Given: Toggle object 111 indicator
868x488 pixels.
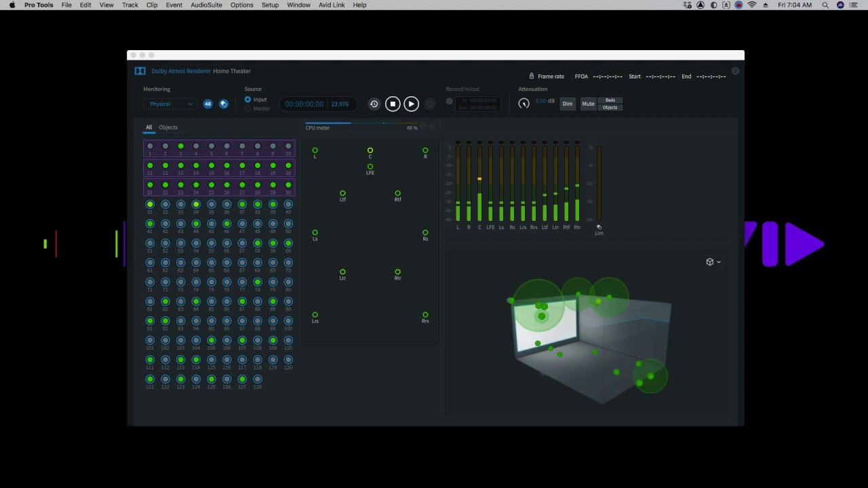Looking at the screenshot, I should [150, 360].
